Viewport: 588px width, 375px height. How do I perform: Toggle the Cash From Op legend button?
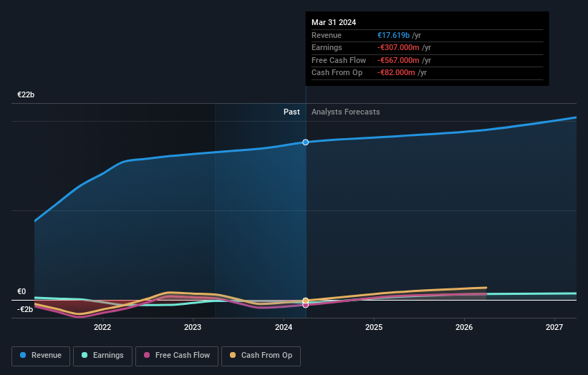pyautogui.click(x=261, y=356)
